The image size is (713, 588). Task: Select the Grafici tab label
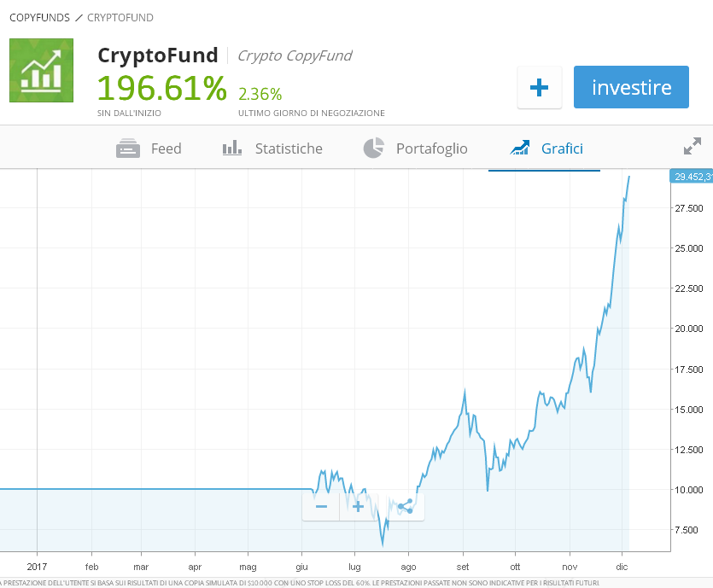click(x=562, y=148)
